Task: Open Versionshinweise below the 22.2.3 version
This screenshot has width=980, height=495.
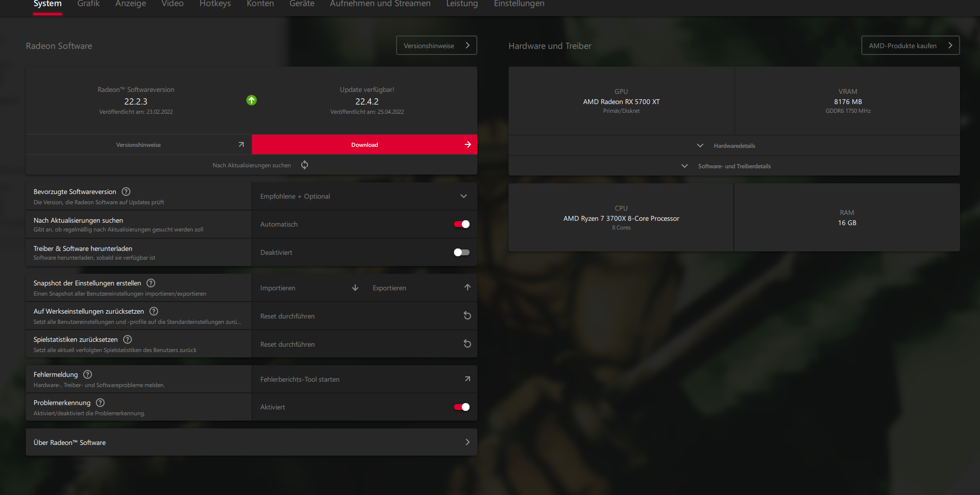Action: (139, 145)
